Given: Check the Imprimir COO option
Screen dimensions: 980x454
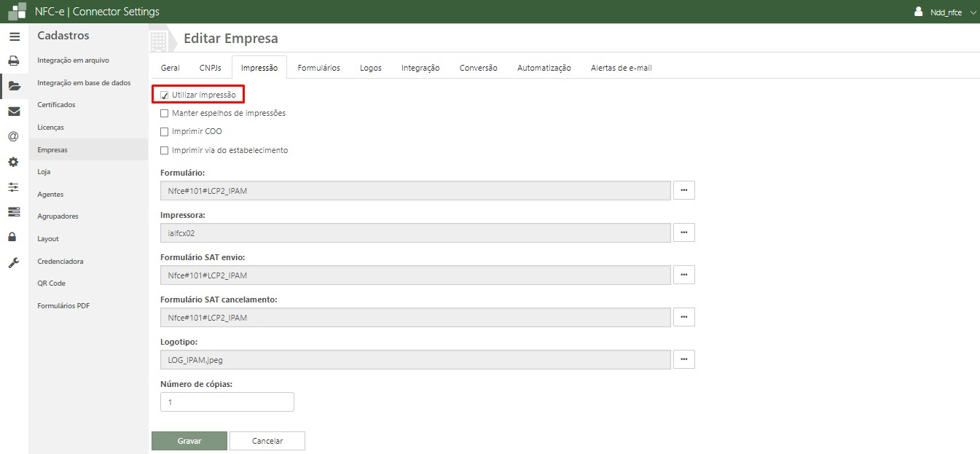Looking at the screenshot, I should 164,132.
